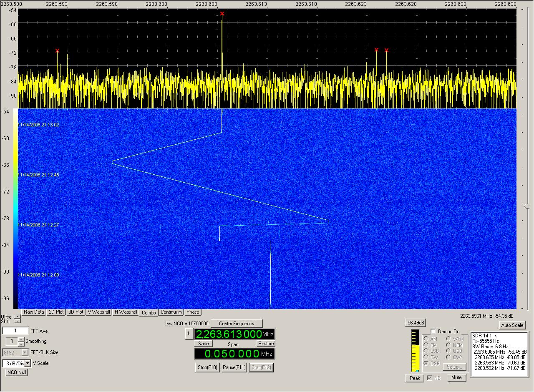Open the V Scale dropdown
This screenshot has height=392, width=534.
click(28, 363)
